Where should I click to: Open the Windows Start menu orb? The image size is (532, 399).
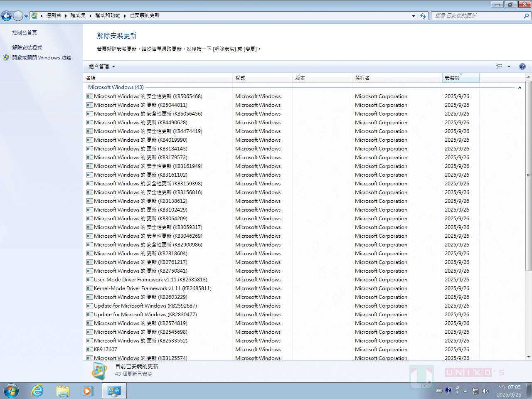(11, 391)
